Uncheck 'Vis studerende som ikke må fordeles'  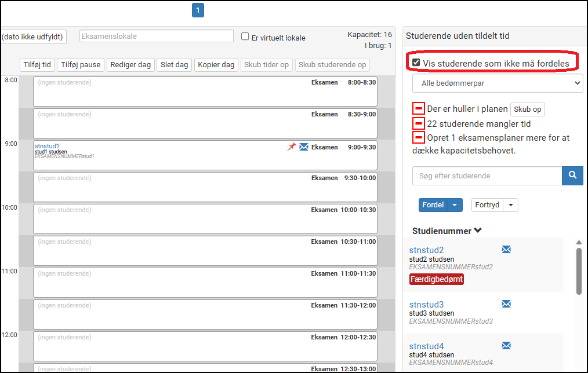coord(416,63)
